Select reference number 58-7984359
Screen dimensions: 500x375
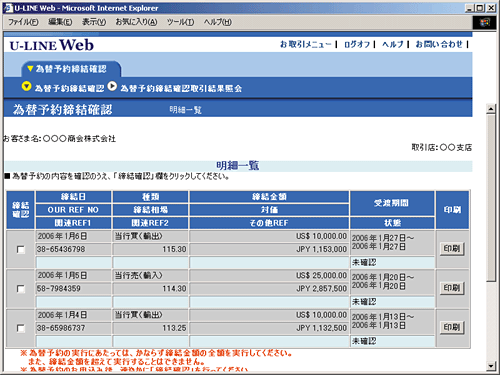[x=59, y=289]
